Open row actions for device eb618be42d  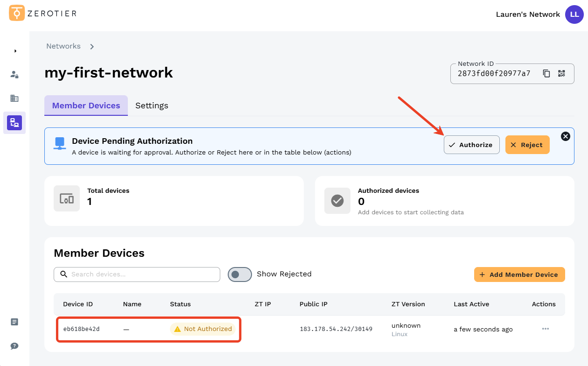[545, 329]
